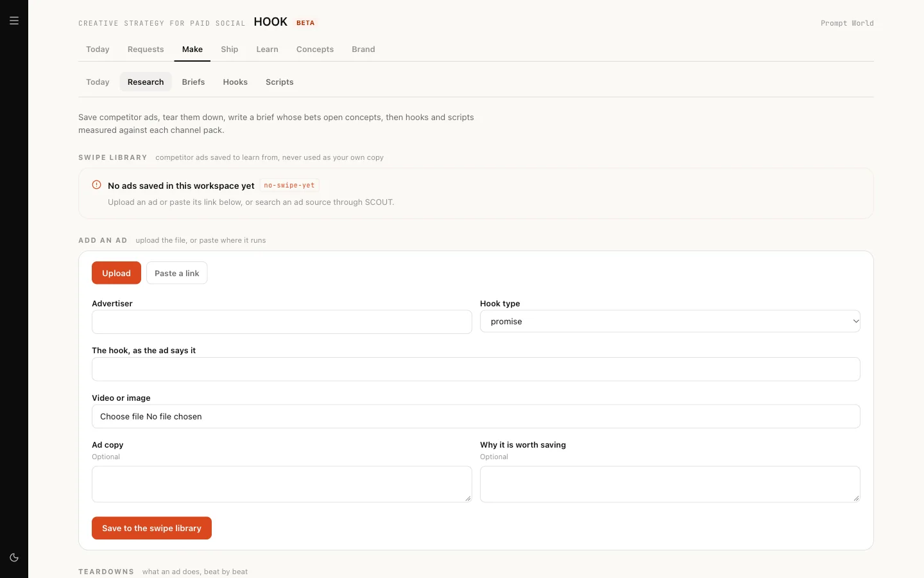924x578 pixels.
Task: Click the Prompt World link
Action: point(847,23)
